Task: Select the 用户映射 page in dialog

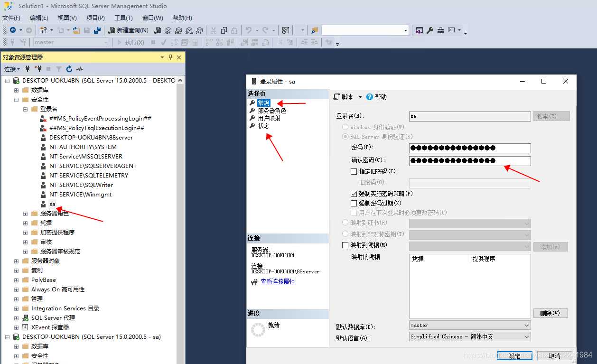Action: click(269, 118)
